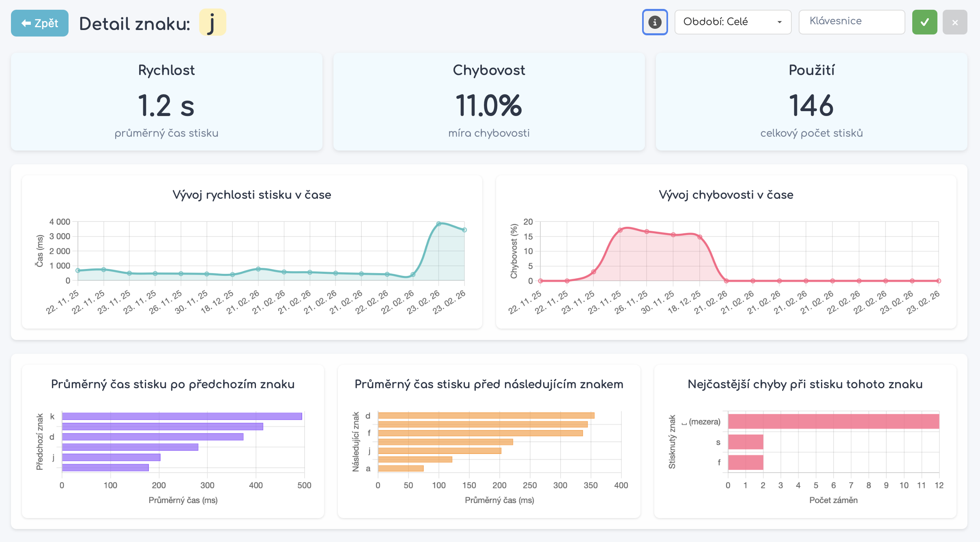Click the orange bar for following character a
The width and height of the screenshot is (980, 542).
(x=401, y=468)
